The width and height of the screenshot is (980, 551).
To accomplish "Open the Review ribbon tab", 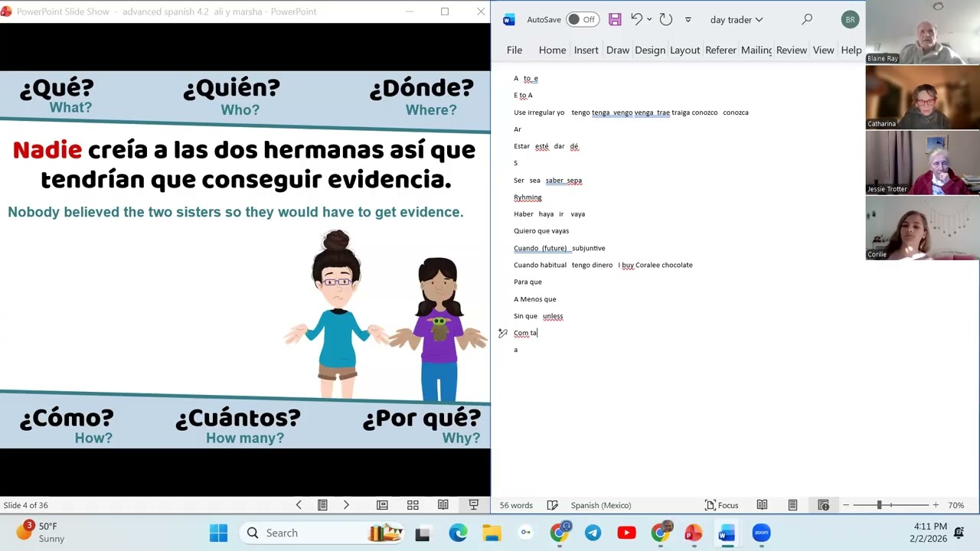I will (x=792, y=50).
